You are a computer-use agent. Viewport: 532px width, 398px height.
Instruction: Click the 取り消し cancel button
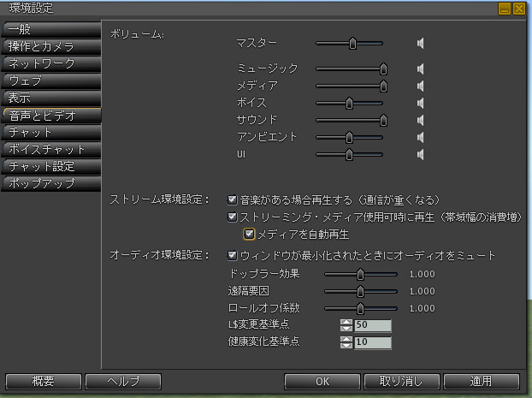[402, 382]
